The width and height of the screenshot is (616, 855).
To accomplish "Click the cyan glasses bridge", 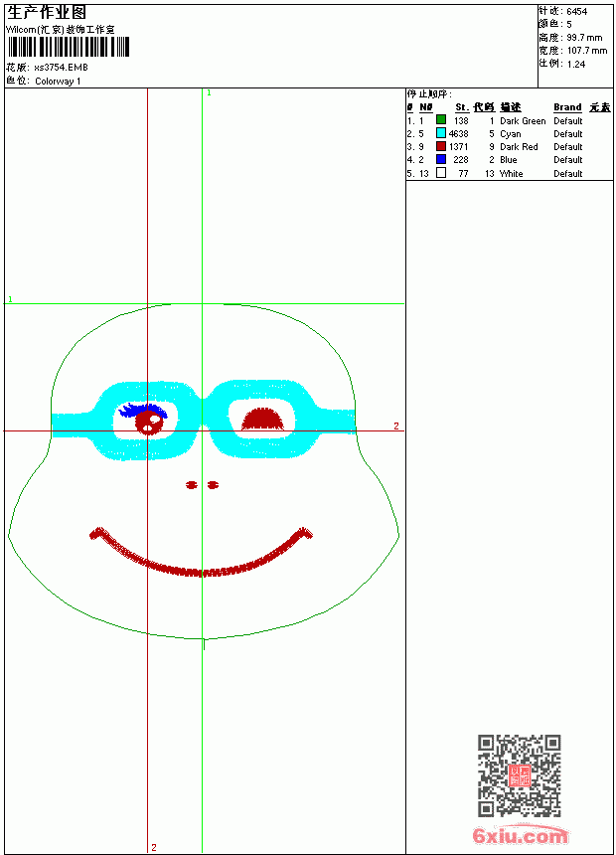I will tap(203, 413).
